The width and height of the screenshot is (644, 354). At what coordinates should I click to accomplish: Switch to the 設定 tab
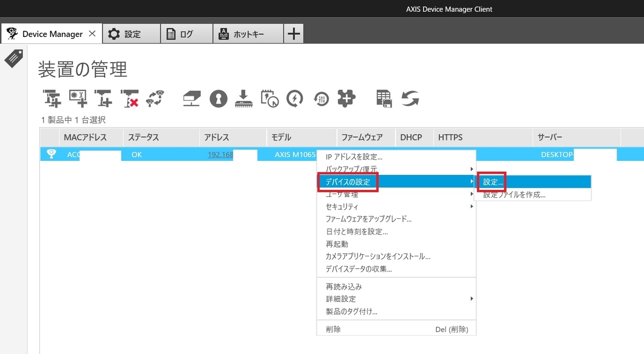pos(131,34)
